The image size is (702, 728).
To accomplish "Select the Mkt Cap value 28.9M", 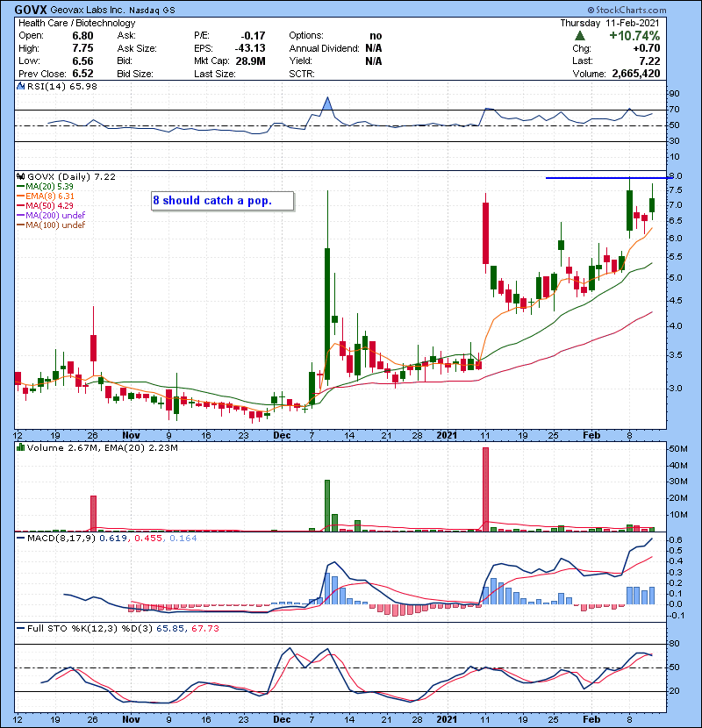I will click(250, 61).
